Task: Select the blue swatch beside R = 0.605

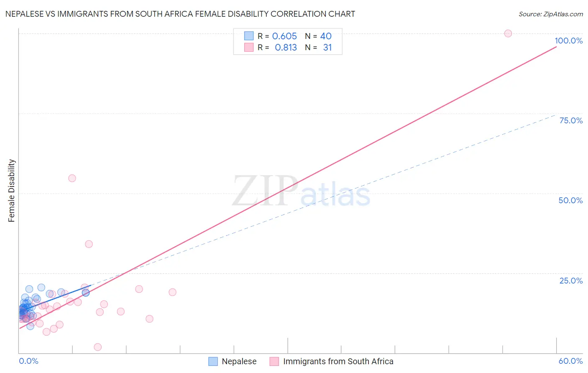Action: pos(249,36)
